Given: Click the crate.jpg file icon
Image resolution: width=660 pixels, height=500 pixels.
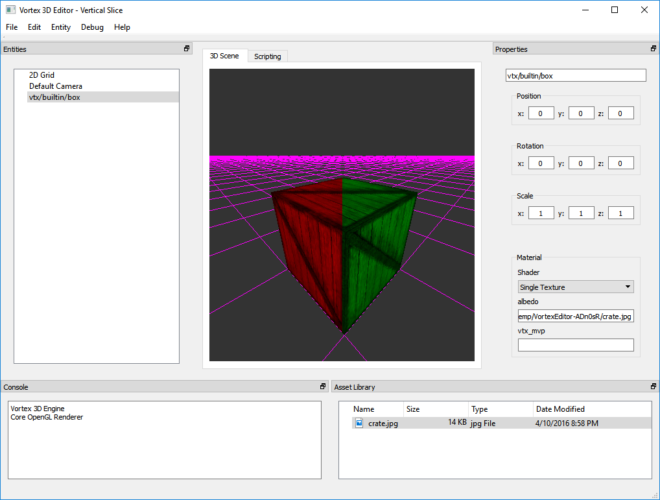Looking at the screenshot, I should click(359, 423).
